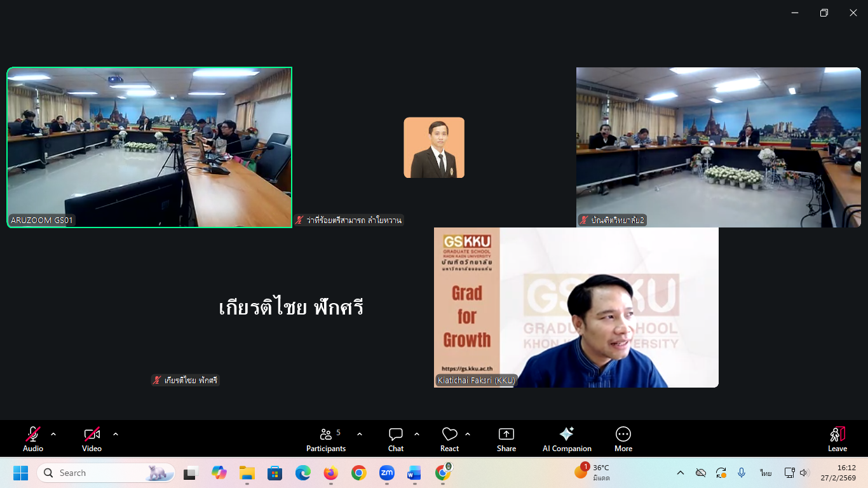Open the More options menu
Viewport: 868px width, 488px height.
click(x=623, y=438)
